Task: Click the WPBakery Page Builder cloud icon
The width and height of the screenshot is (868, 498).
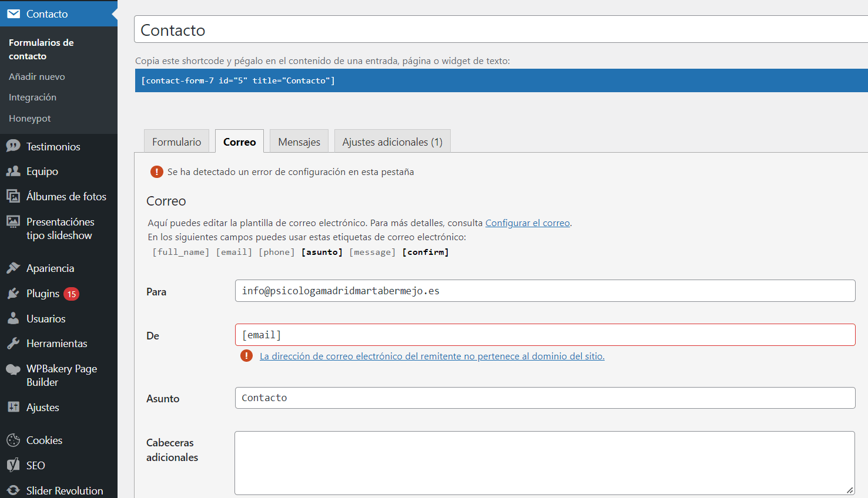Action: tap(14, 369)
